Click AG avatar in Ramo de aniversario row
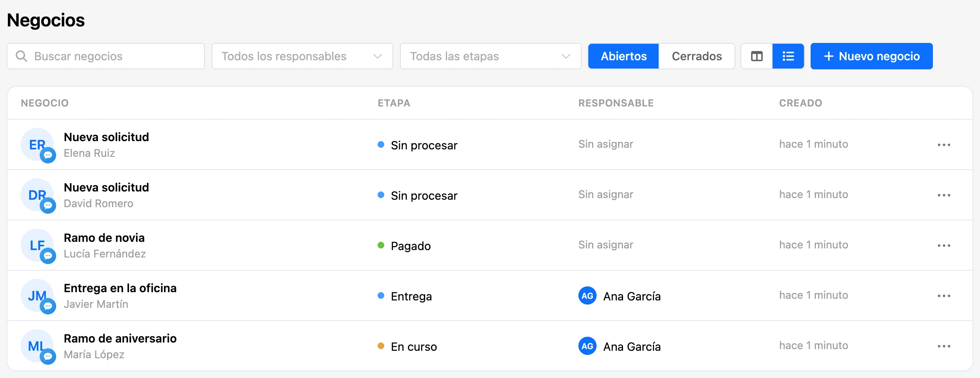The height and width of the screenshot is (378, 980). click(587, 346)
